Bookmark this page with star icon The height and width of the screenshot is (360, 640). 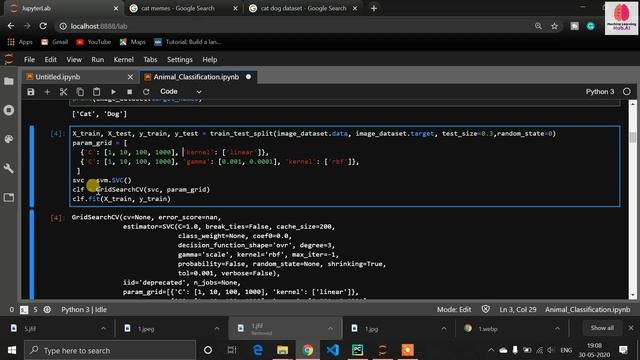[554, 26]
